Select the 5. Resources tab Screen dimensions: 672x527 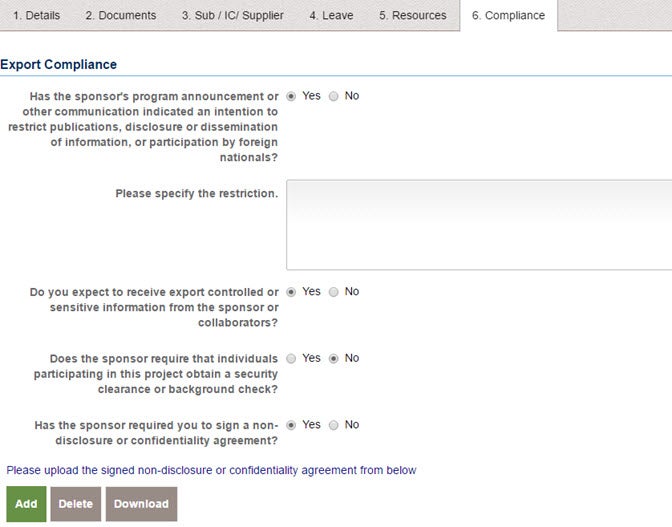coord(412,15)
